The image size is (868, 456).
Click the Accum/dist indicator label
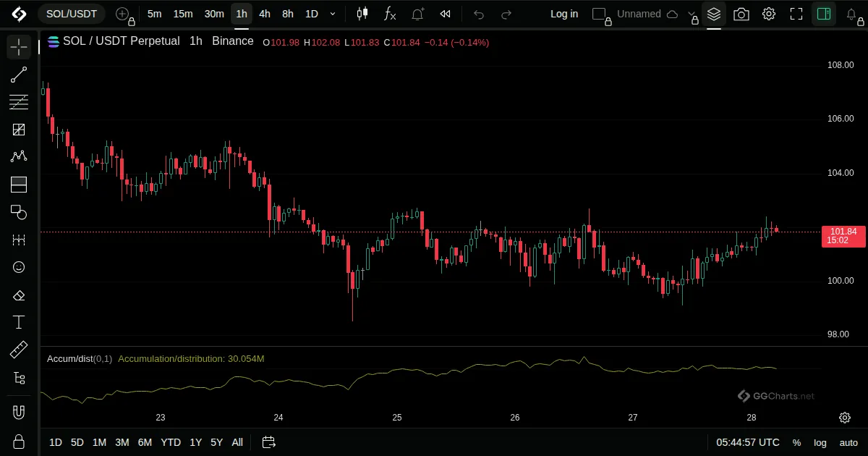coord(80,359)
